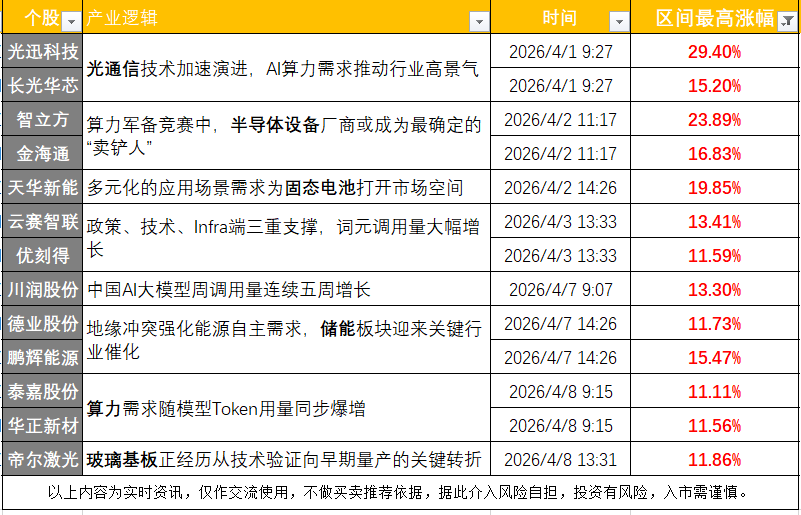Viewport: 801px width, 515px height.
Task: Select the 川润股份 stock cell
Action: tap(42, 290)
